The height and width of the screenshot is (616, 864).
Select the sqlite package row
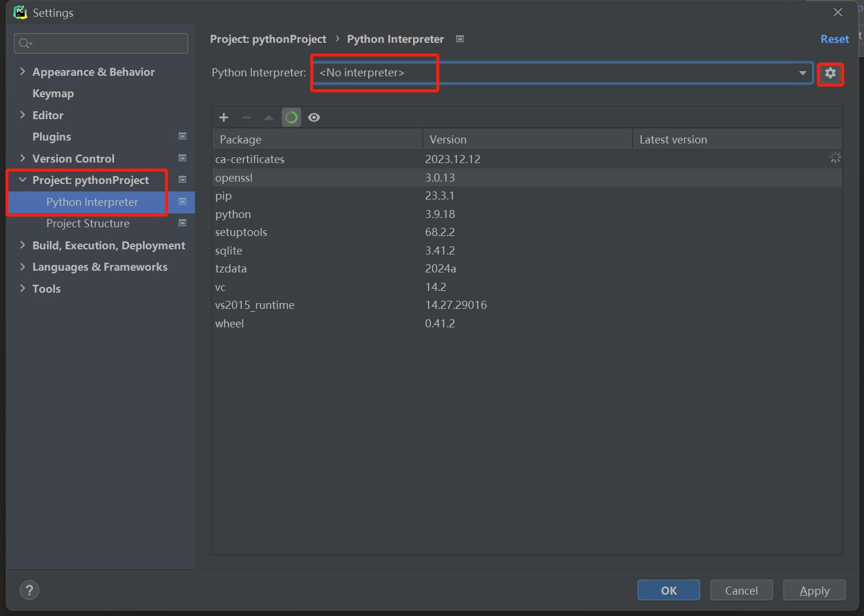tap(527, 250)
